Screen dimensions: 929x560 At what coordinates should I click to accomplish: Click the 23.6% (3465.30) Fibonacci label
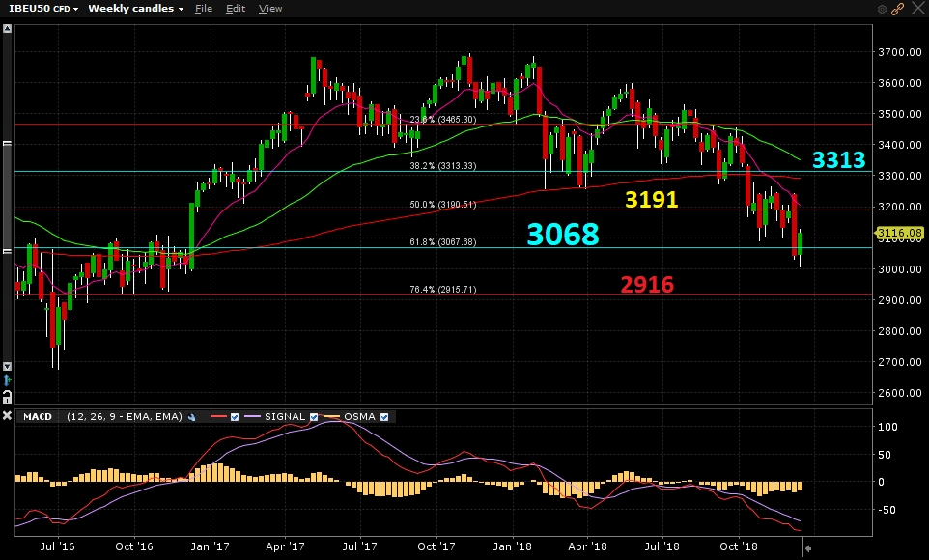point(443,120)
